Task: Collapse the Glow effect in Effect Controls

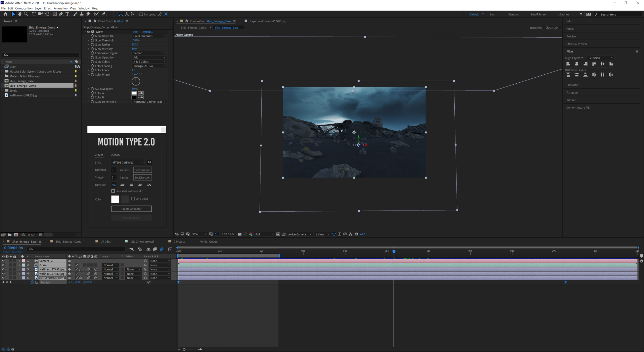Action: [85, 32]
